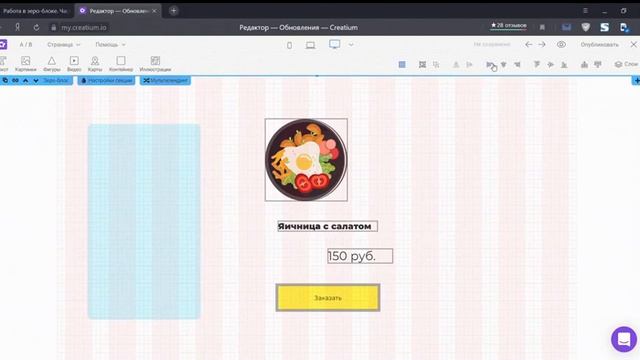This screenshot has height=360, width=640.
Task: Align elements to vertical middle
Action: 550,64
